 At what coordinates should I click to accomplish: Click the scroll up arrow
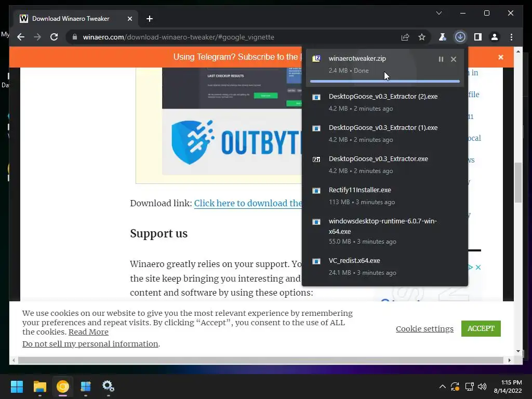pyautogui.click(x=518, y=51)
